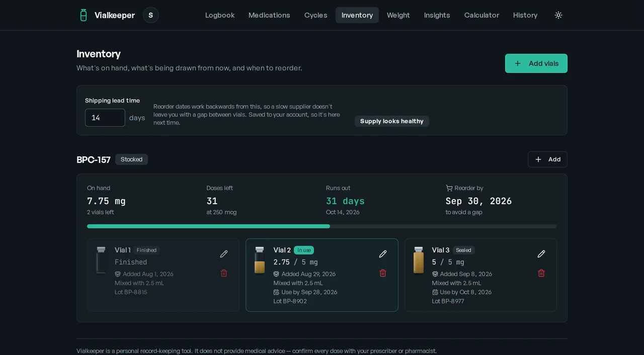Screen dimensions: 644x355
Task: Click the 31 days runs out value
Action: 345,201
